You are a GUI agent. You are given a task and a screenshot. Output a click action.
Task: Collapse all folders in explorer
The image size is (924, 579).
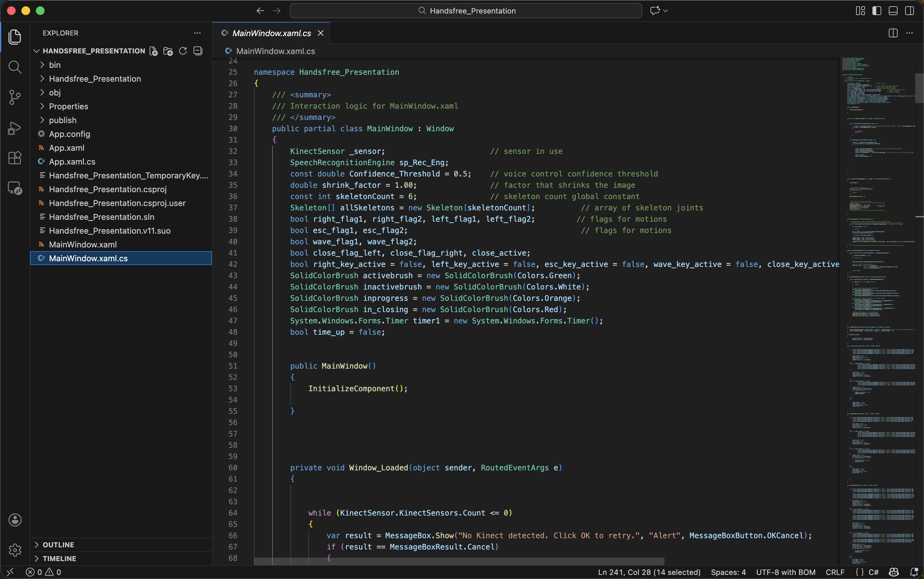tap(198, 51)
